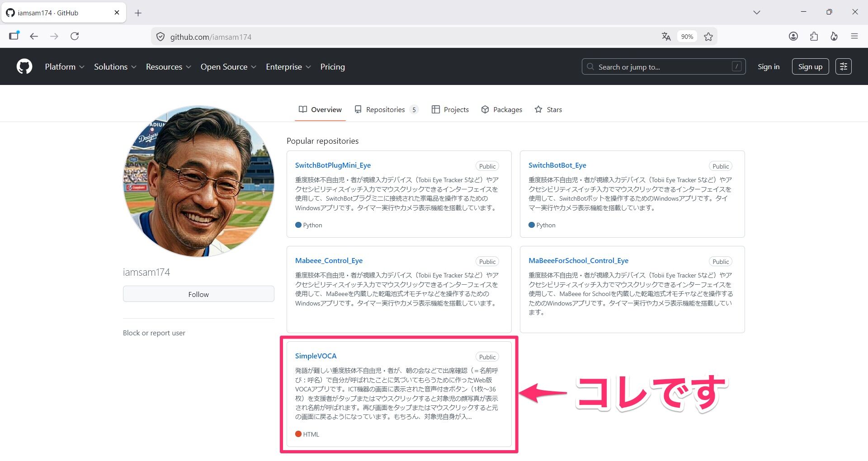Click the 90% zoom level indicator
Screen dimensions: 868x461
687,37
